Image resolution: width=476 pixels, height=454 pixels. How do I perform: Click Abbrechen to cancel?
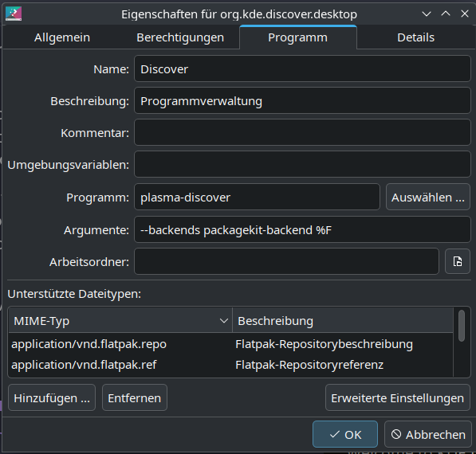pyautogui.click(x=428, y=434)
